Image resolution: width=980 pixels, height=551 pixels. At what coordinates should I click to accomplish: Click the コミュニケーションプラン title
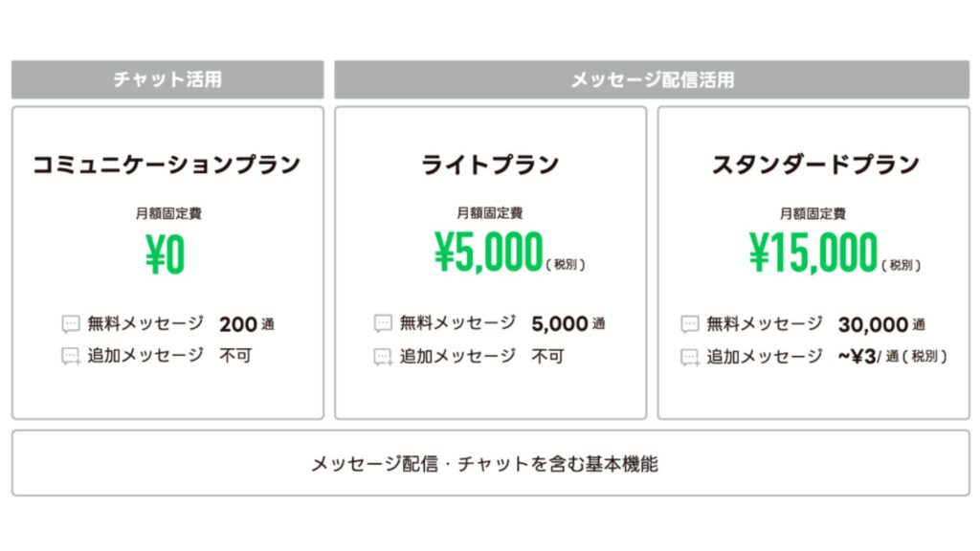[x=167, y=165]
